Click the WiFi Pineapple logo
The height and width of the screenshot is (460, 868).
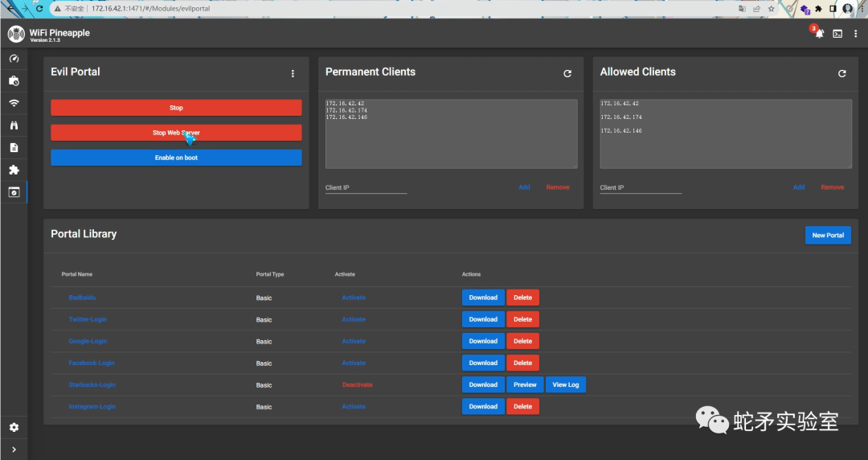click(16, 34)
